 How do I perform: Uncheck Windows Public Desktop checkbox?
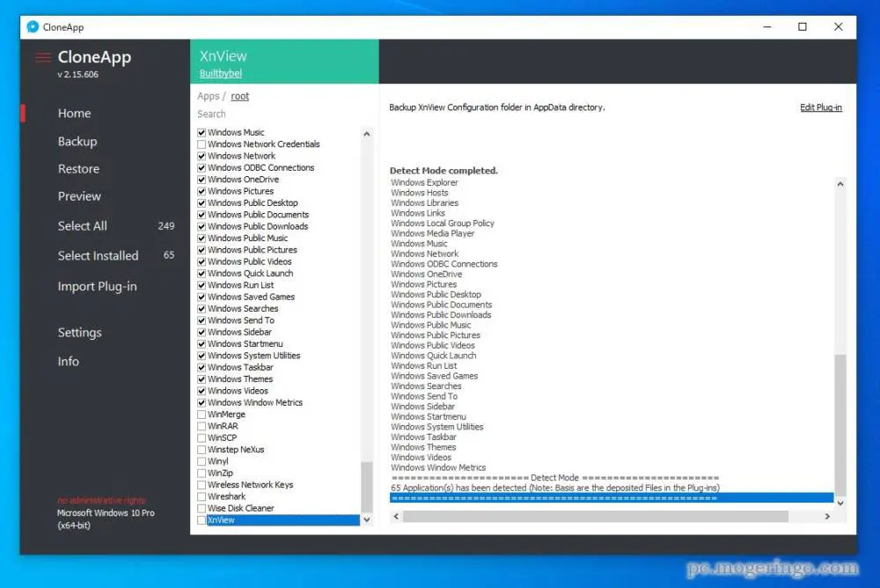pyautogui.click(x=202, y=203)
